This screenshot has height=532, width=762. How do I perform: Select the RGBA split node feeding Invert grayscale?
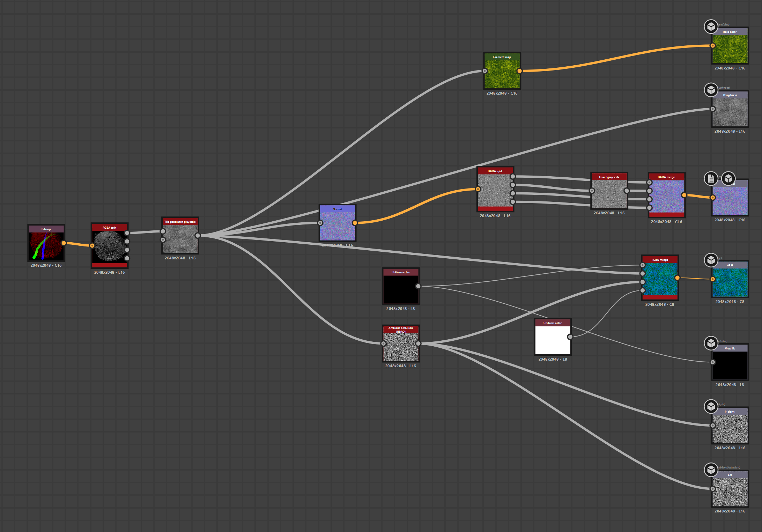495,189
